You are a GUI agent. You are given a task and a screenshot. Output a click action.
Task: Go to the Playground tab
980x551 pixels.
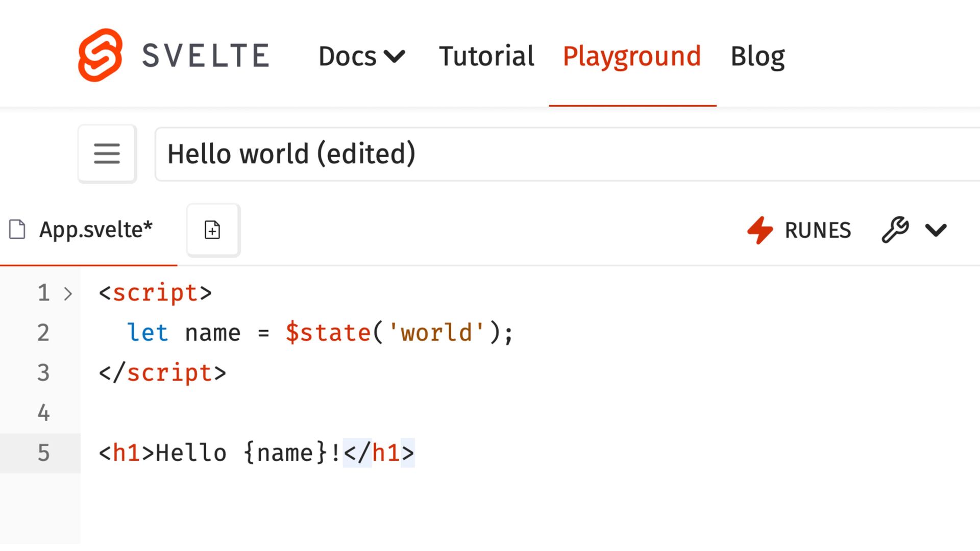(631, 56)
